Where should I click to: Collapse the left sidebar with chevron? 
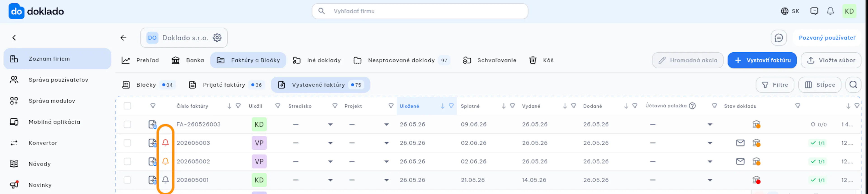click(x=14, y=38)
